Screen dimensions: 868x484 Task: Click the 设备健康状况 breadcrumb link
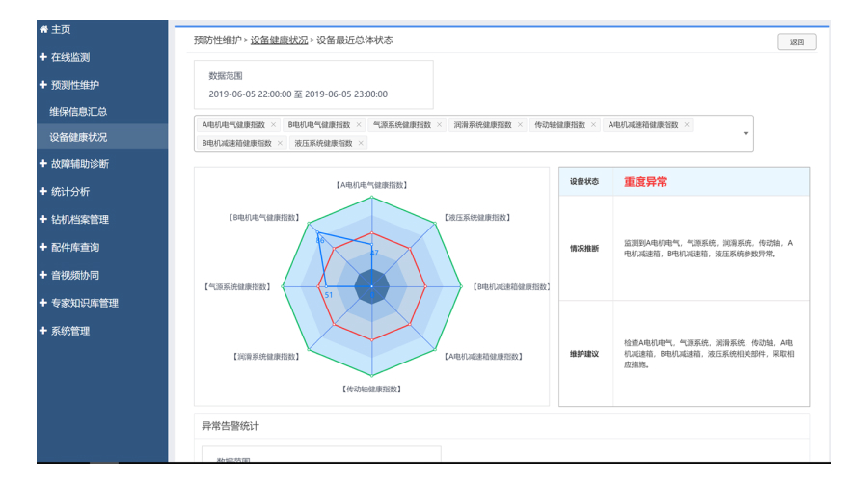279,40
